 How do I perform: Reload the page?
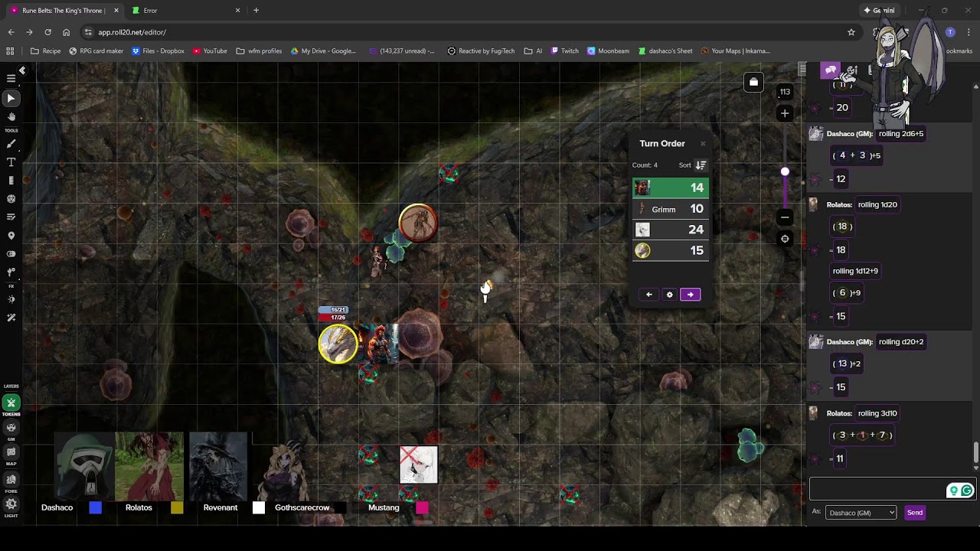coord(47,32)
